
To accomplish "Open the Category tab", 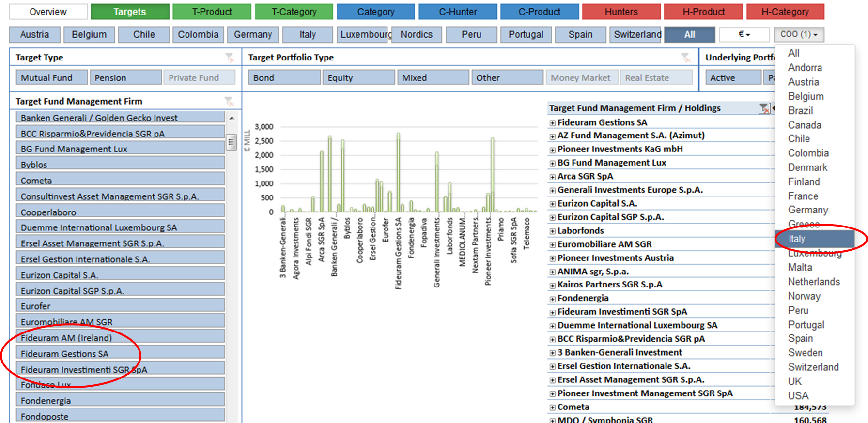I will click(x=376, y=12).
